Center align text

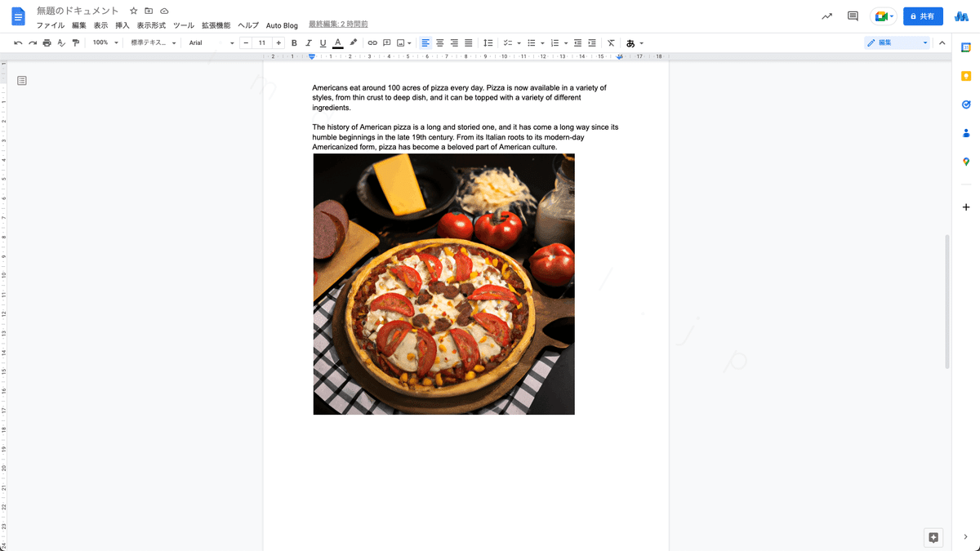click(439, 42)
